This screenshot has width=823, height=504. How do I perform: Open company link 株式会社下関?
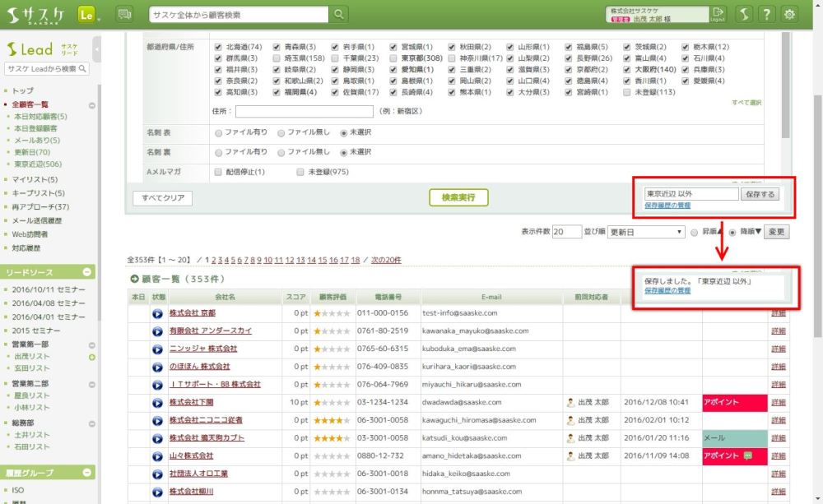pos(192,402)
